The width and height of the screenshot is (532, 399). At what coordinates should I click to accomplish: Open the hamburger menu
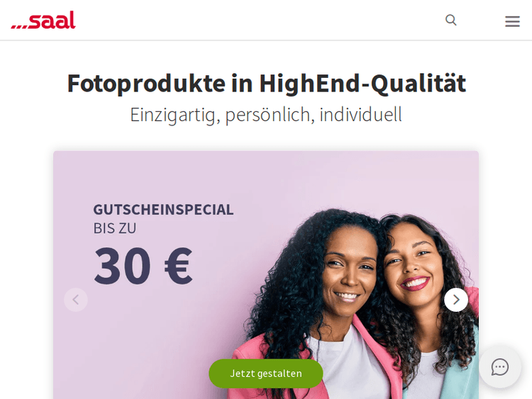tap(512, 21)
